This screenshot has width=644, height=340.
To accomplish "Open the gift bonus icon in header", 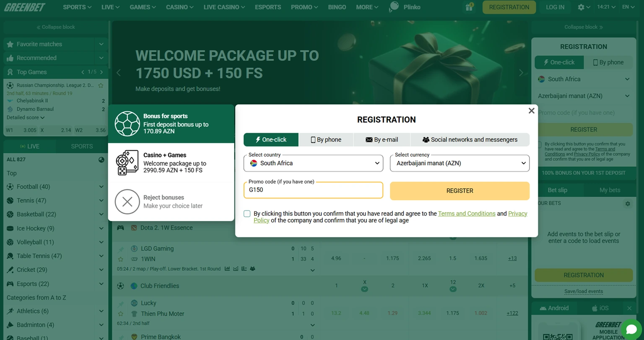I will tap(469, 7).
